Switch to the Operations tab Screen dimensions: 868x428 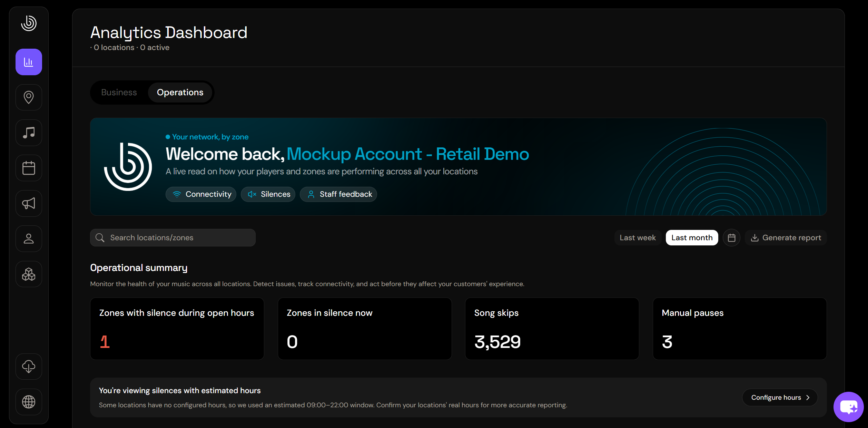coord(180,93)
